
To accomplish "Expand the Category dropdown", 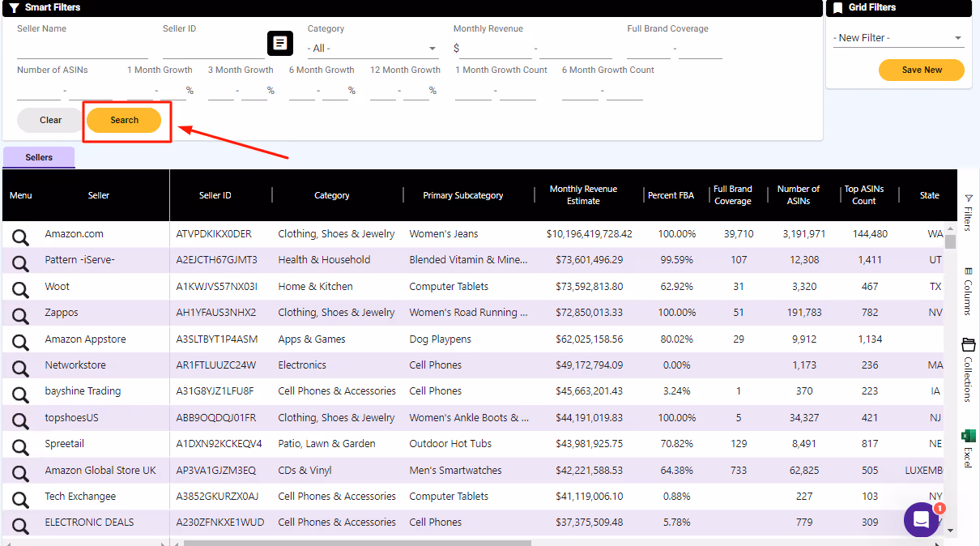I will [373, 49].
